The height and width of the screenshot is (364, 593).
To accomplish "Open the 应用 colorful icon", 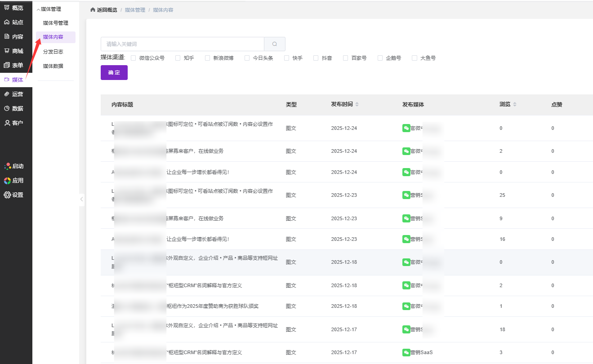I will [x=14, y=180].
